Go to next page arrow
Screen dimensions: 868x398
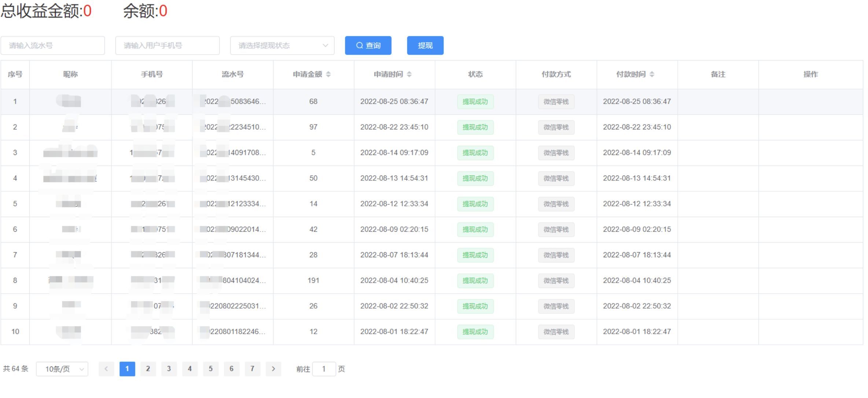click(273, 369)
